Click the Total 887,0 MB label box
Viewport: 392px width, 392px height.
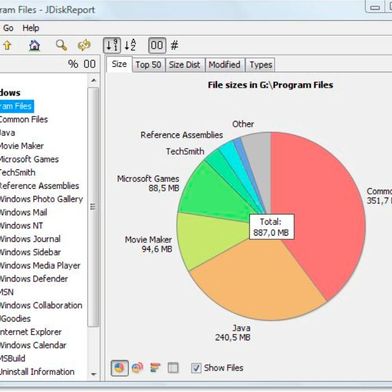pyautogui.click(x=272, y=227)
